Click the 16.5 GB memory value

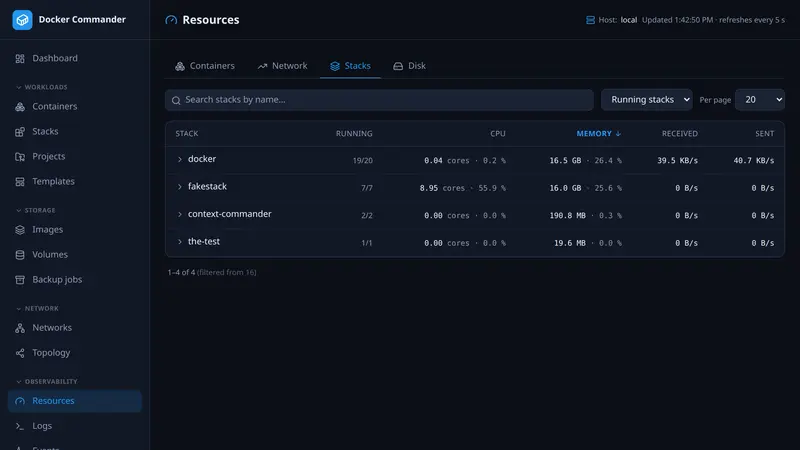[565, 161]
